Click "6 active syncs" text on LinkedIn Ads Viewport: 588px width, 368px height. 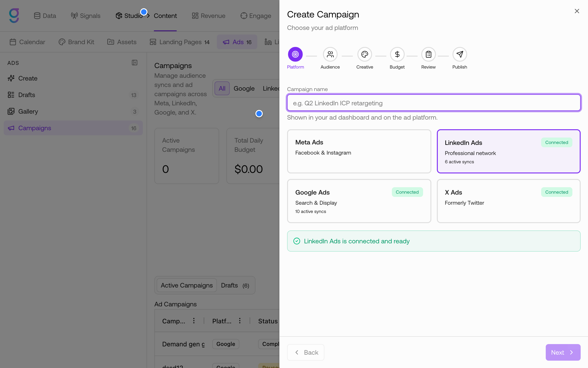[459, 162]
